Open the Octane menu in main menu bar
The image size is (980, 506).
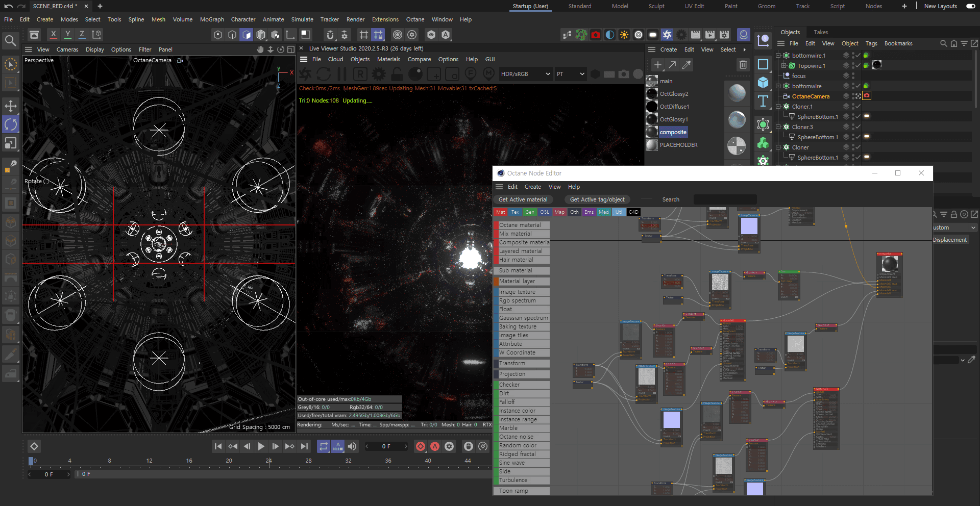pos(415,19)
